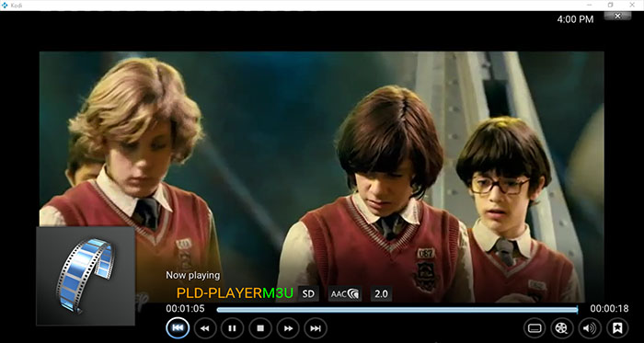Open the subtitles options button

[x=535, y=328]
